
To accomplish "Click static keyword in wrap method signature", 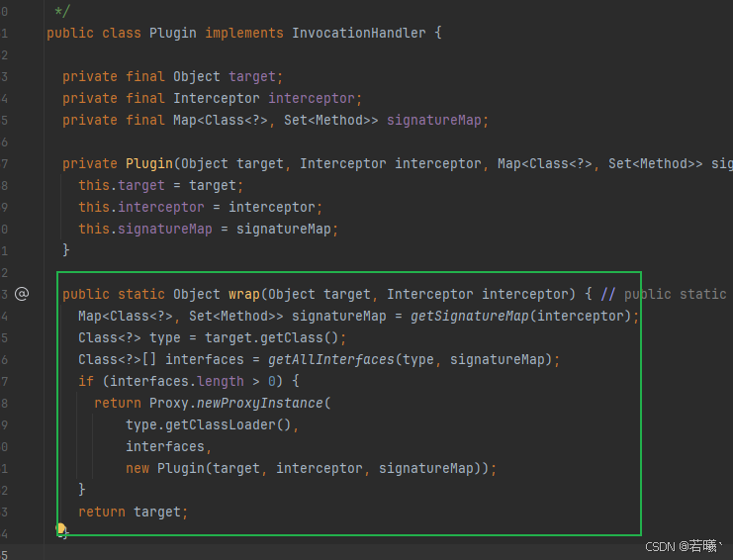I will pos(141,294).
